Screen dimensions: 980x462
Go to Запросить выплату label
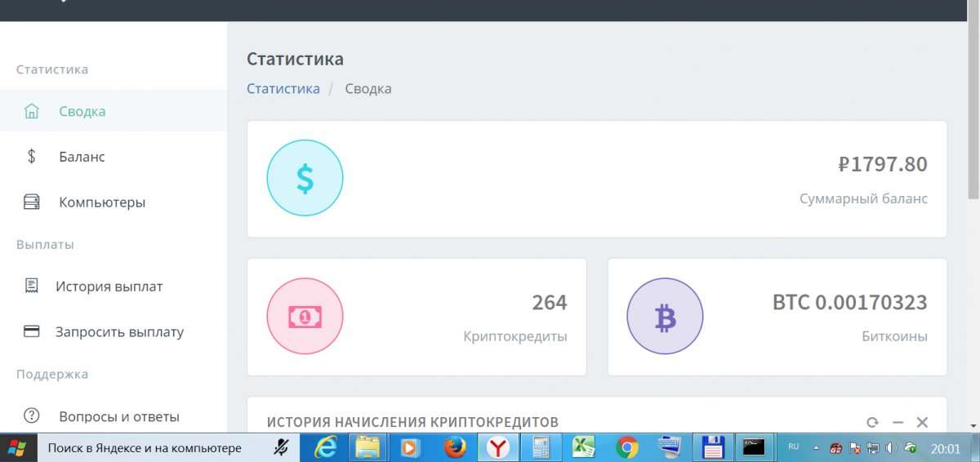pos(120,331)
